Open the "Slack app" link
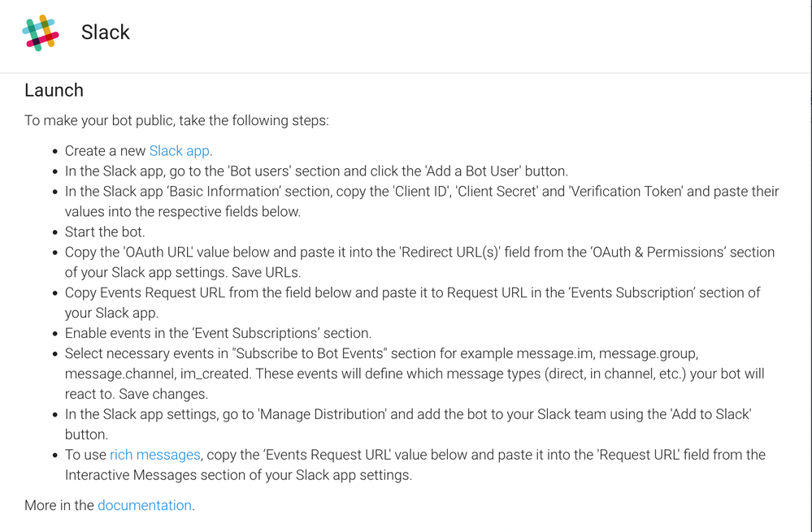The image size is (812, 532). 179,150
